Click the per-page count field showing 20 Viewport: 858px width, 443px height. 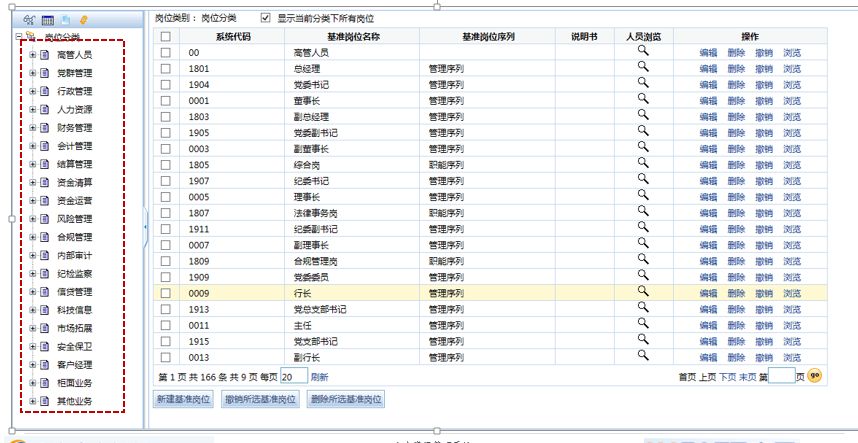point(294,377)
